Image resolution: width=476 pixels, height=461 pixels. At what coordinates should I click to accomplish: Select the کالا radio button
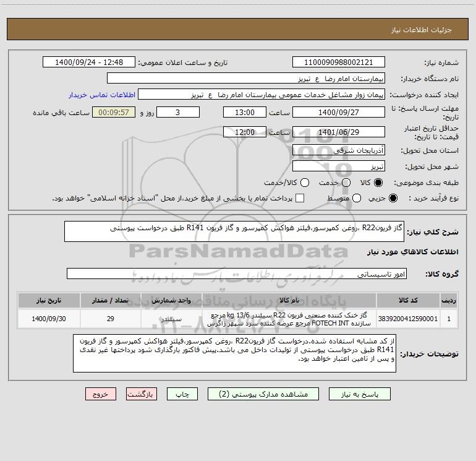(378, 183)
